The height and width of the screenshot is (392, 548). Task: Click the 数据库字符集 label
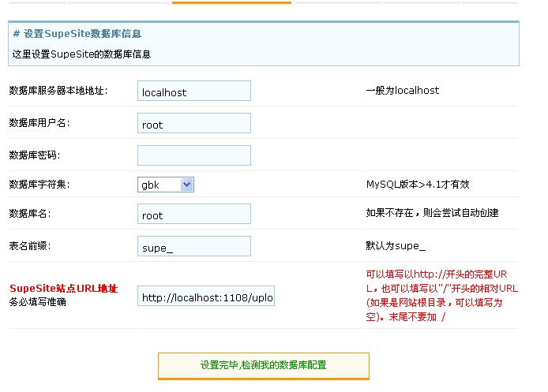39,185
